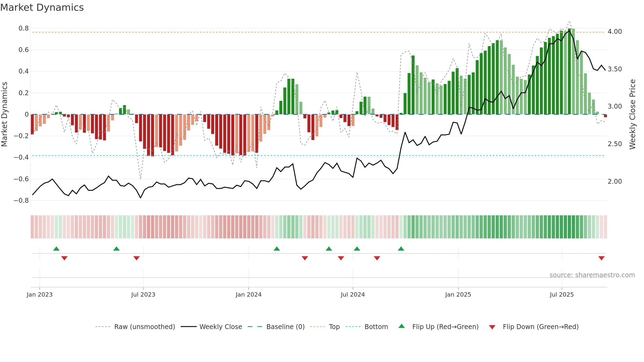Select the final red flip-down triangle at the chart's end
644x362 pixels.
pyautogui.click(x=601, y=258)
